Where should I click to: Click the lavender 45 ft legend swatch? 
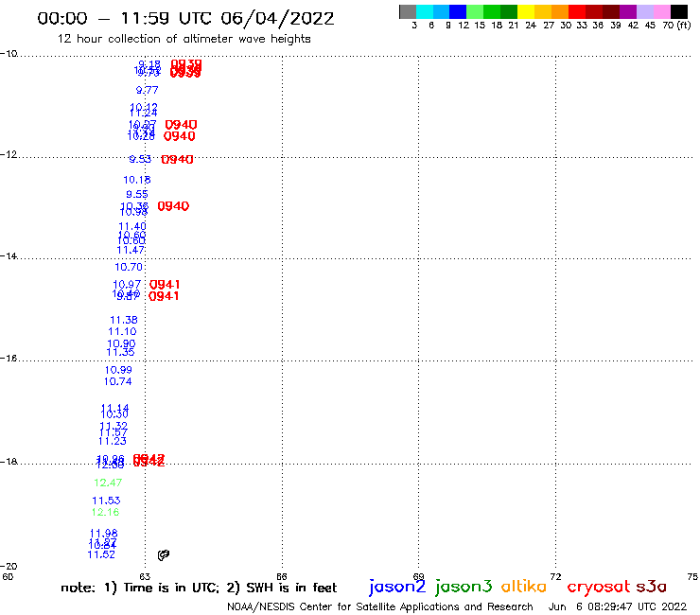coord(644,11)
